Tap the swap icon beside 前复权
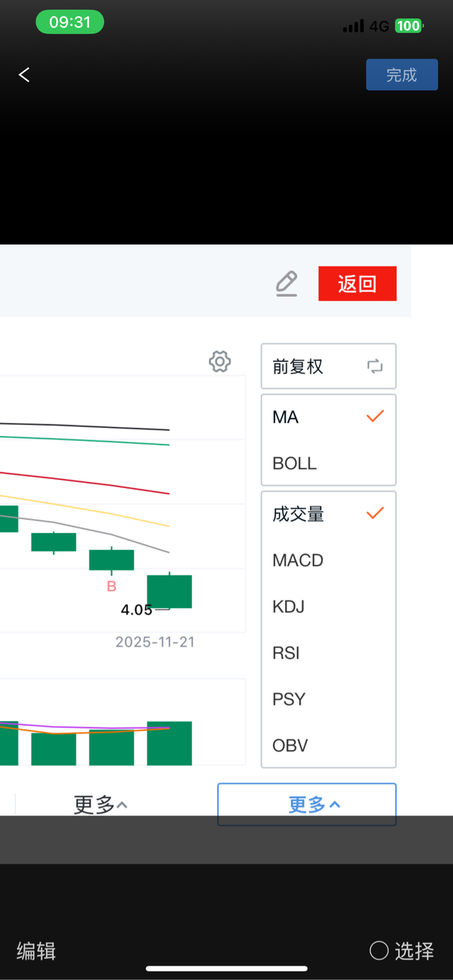The width and height of the screenshot is (453, 980). 375,366
